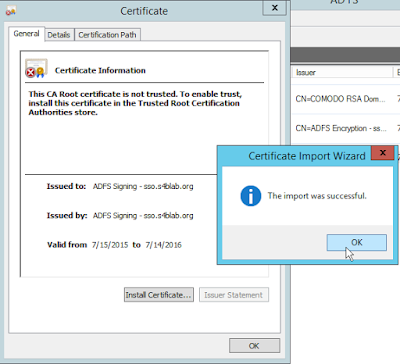Click the blue information icon in the wizard
The width and height of the screenshot is (400, 364).
coord(251,196)
